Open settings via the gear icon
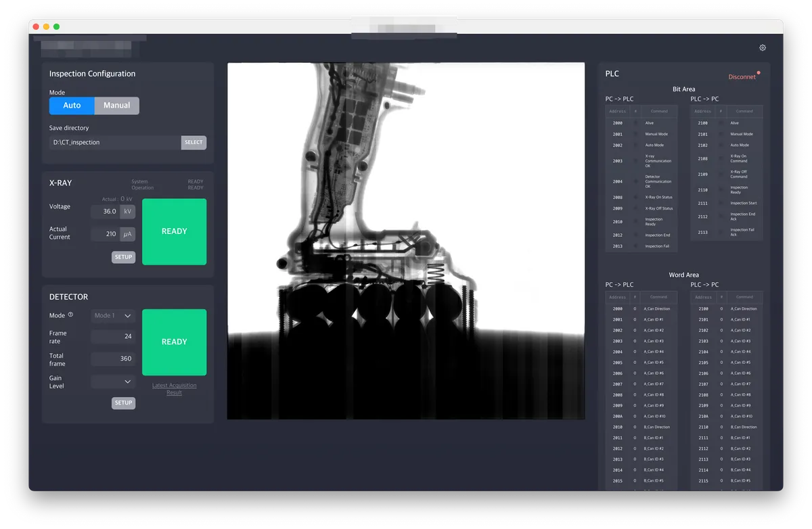Image resolution: width=812 pixels, height=529 pixels. coord(763,48)
